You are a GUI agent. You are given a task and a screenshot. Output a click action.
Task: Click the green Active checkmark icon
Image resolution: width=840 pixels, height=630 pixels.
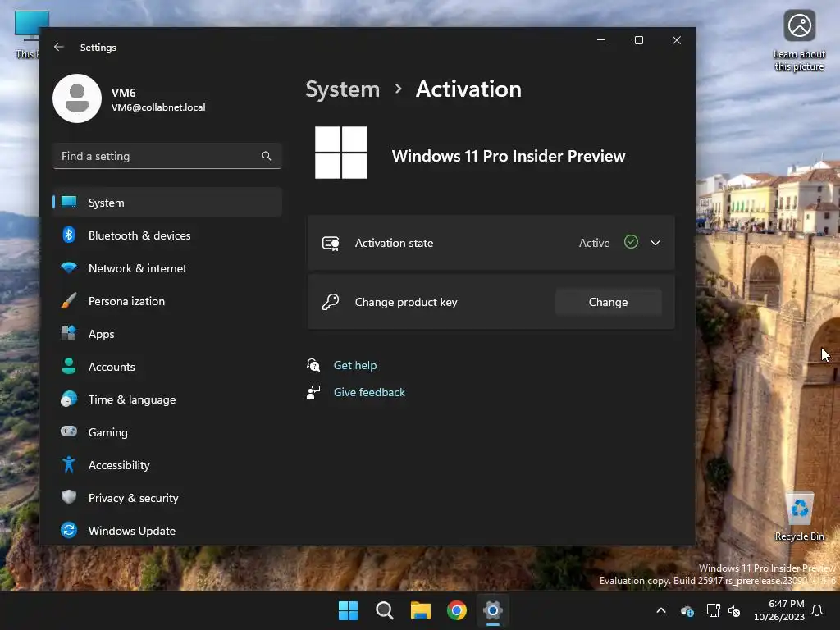631,242
